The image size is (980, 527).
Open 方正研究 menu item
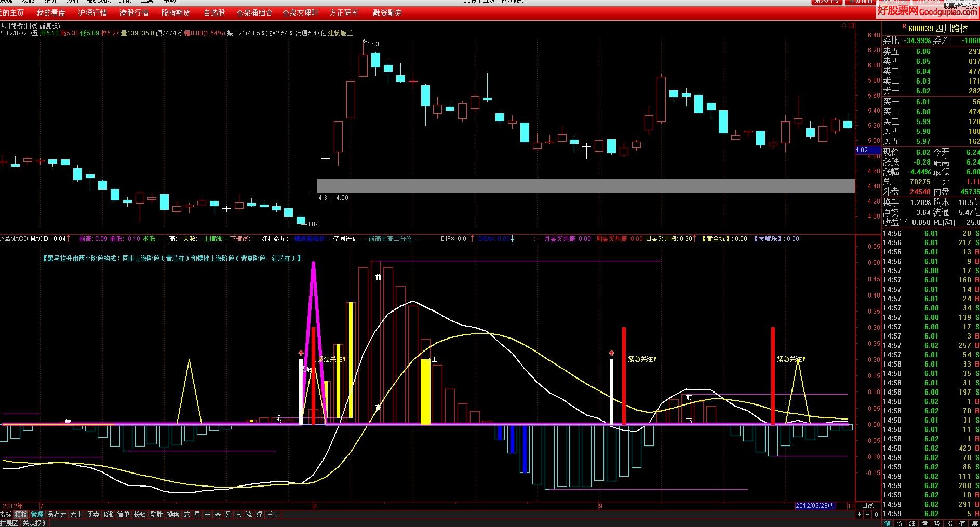(x=344, y=12)
